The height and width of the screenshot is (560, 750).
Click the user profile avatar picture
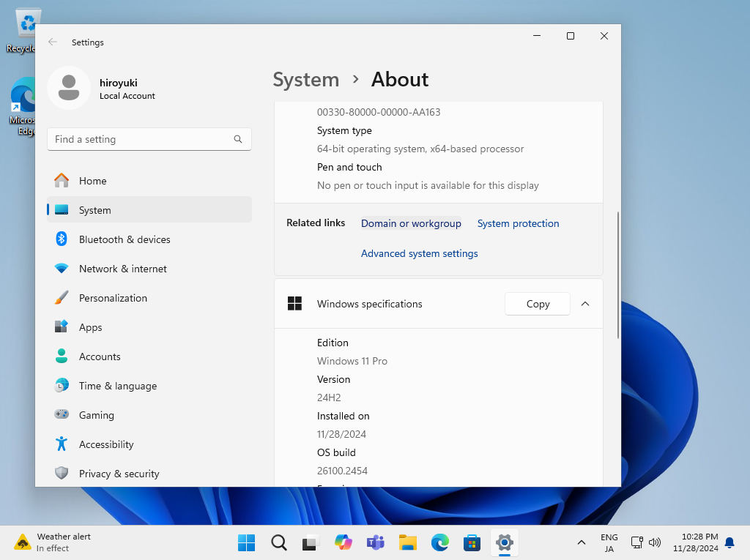point(69,88)
